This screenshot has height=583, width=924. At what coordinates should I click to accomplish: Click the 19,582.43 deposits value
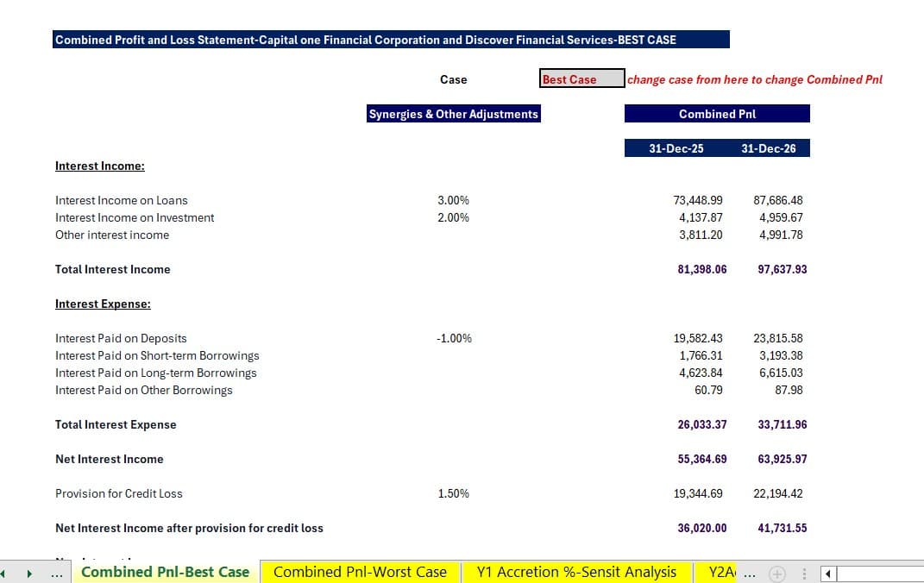tap(698, 339)
